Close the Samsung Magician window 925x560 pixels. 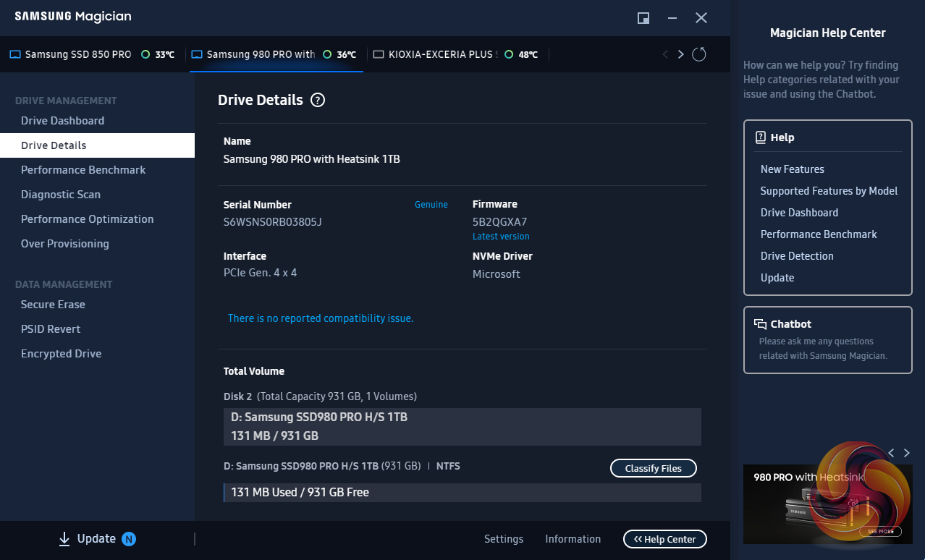[701, 18]
